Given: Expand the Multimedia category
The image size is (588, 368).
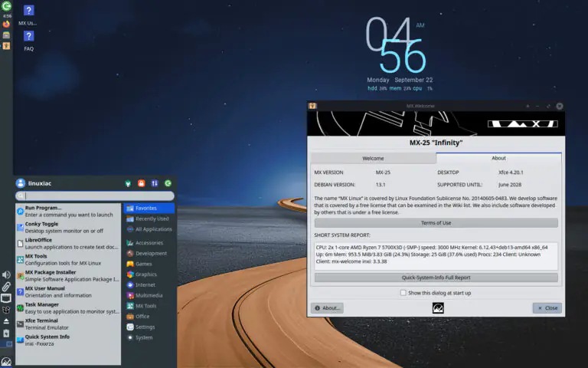Looking at the screenshot, I should (x=149, y=295).
